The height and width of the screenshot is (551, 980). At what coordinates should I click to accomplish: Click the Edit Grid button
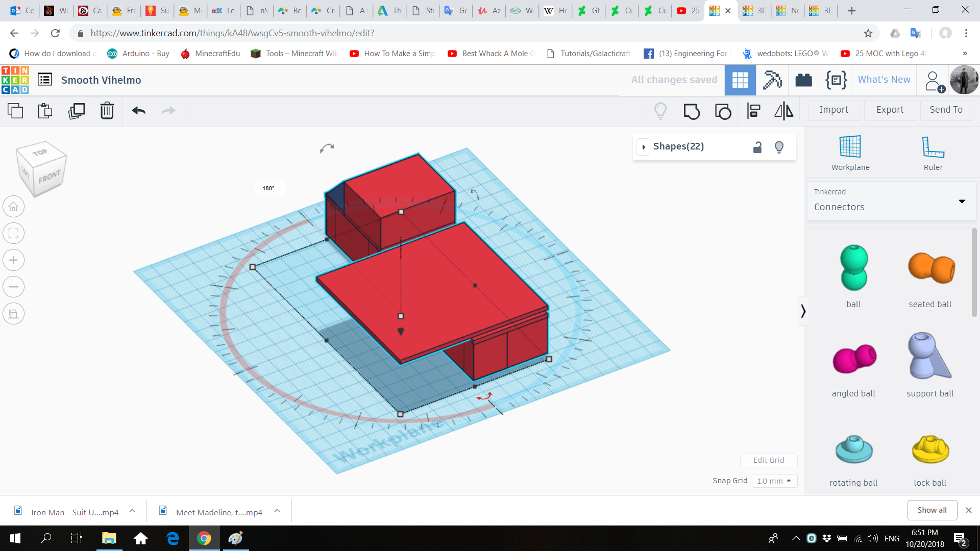tap(768, 460)
